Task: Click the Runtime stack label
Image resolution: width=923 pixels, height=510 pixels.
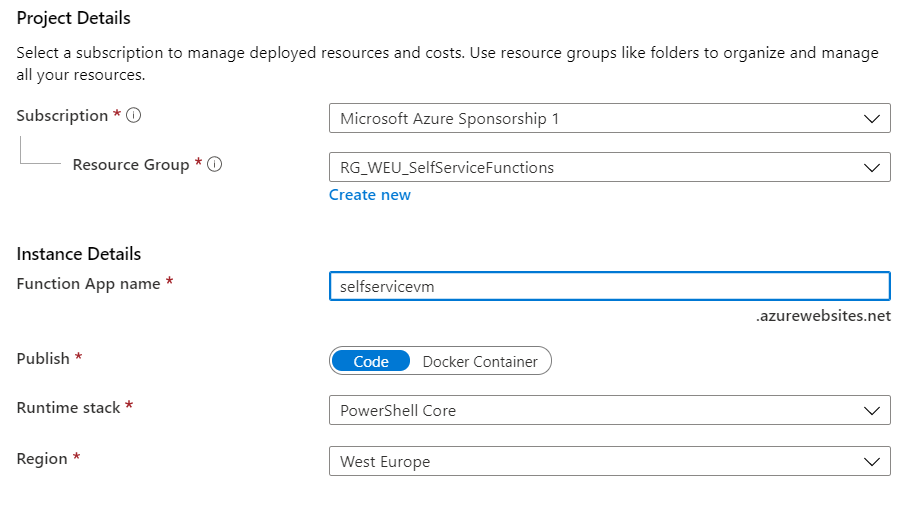Action: coord(68,408)
